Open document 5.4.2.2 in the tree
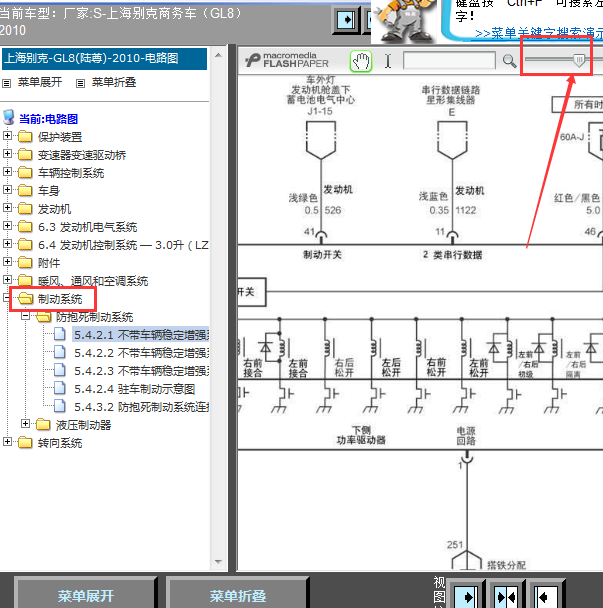Viewport: 603px width, 608px height. [x=142, y=353]
